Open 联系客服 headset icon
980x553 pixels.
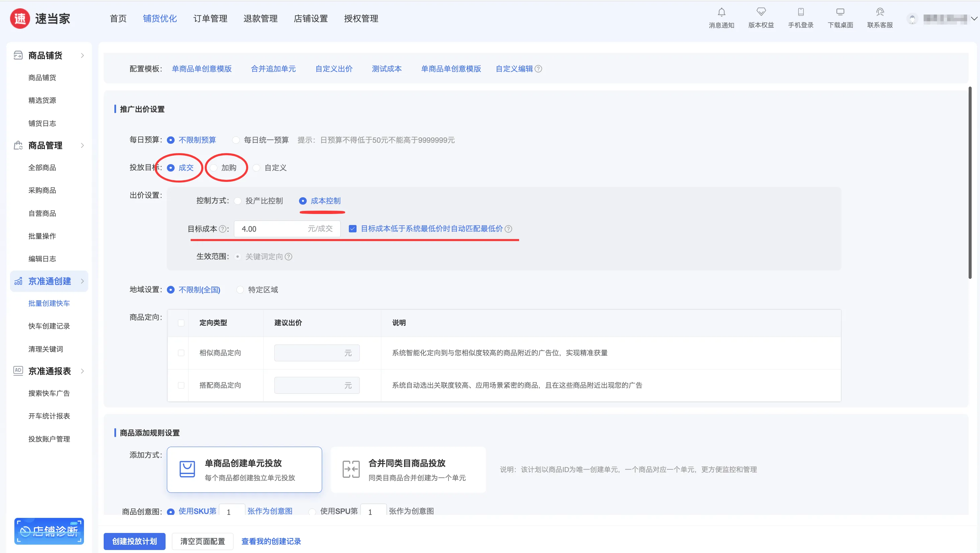coord(880,12)
